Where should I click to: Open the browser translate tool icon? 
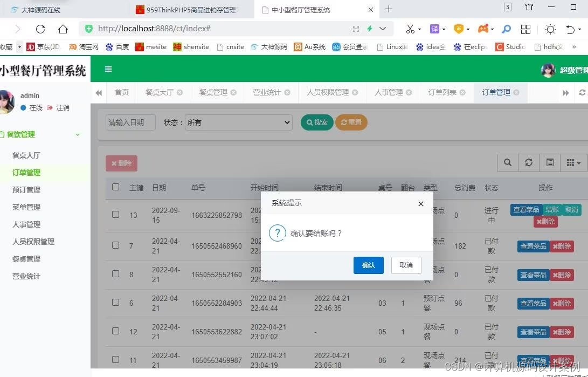pos(434,29)
